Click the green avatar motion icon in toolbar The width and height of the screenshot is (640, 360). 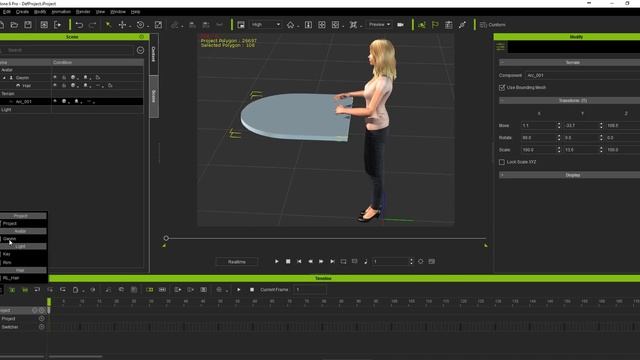click(x=422, y=25)
